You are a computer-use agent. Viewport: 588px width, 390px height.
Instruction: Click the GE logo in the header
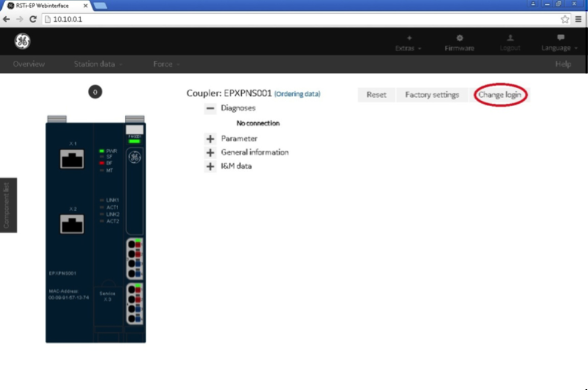(x=22, y=41)
